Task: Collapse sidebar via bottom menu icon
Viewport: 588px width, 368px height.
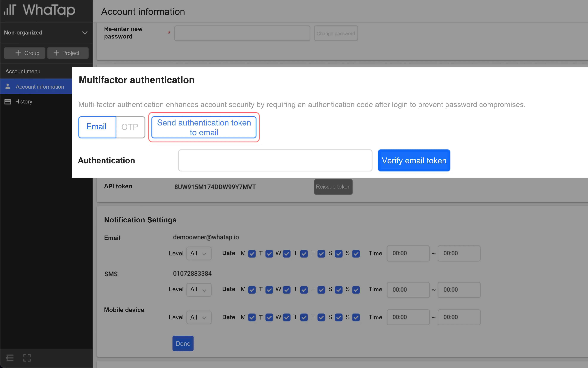Action: coord(10,358)
